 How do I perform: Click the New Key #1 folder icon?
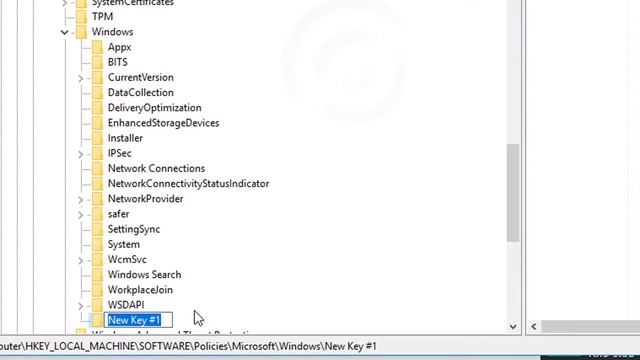(x=98, y=320)
